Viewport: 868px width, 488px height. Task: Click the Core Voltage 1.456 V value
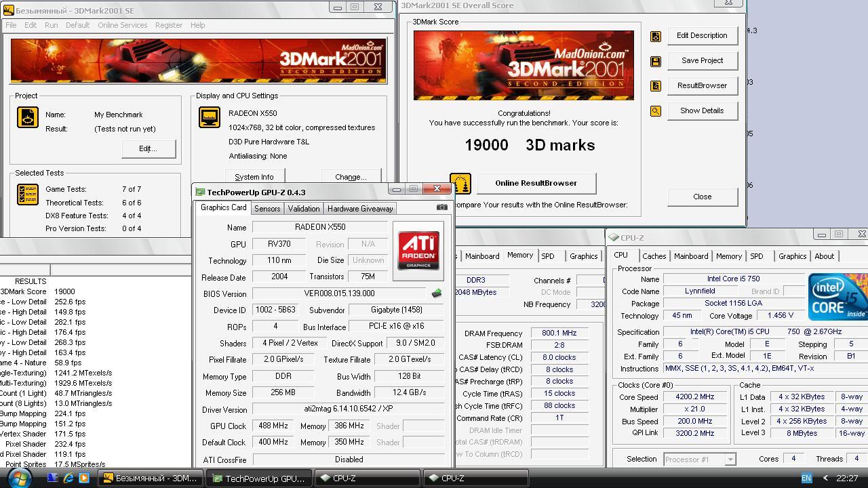[780, 315]
